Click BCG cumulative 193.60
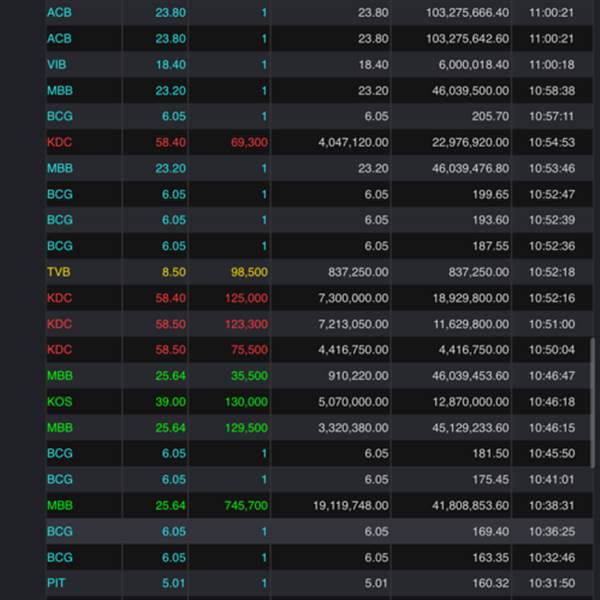 tap(491, 220)
